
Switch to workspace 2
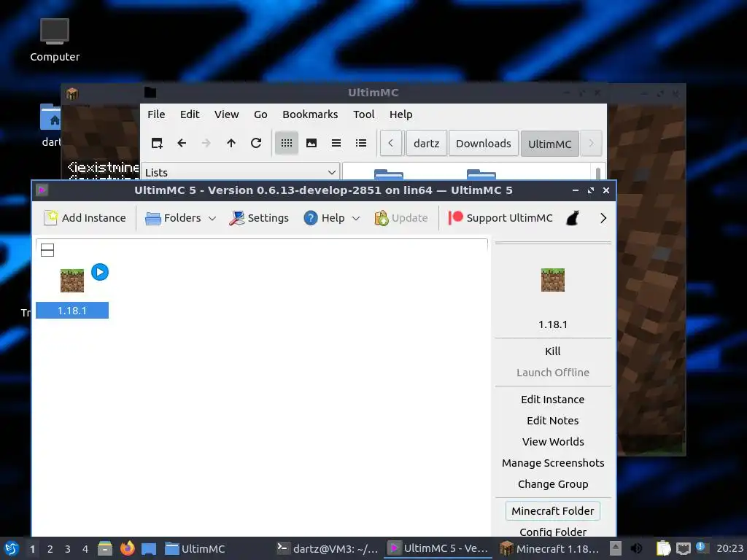[x=50, y=549]
